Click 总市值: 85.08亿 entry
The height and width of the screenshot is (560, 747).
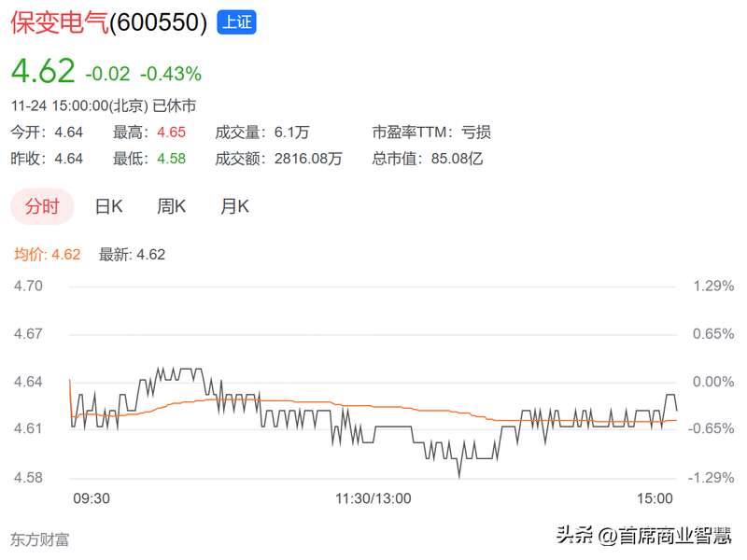428,158
